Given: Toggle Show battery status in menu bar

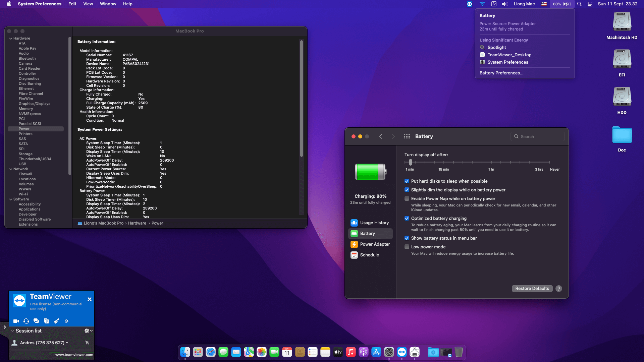Looking at the screenshot, I should [407, 238].
